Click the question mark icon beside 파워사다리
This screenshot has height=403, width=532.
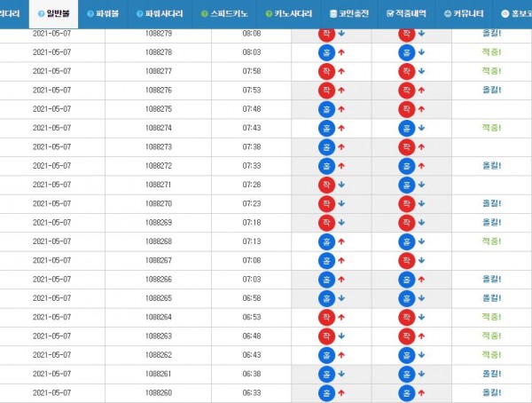pos(139,14)
